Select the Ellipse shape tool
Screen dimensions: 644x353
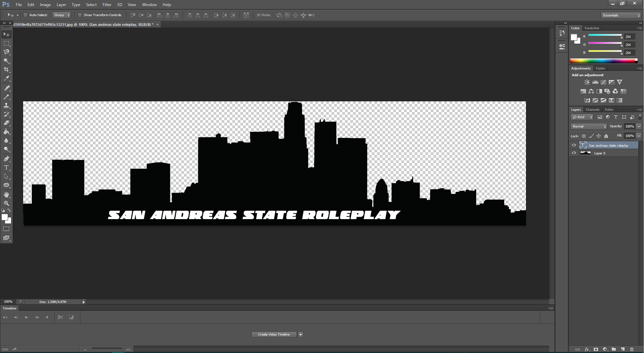point(6,185)
